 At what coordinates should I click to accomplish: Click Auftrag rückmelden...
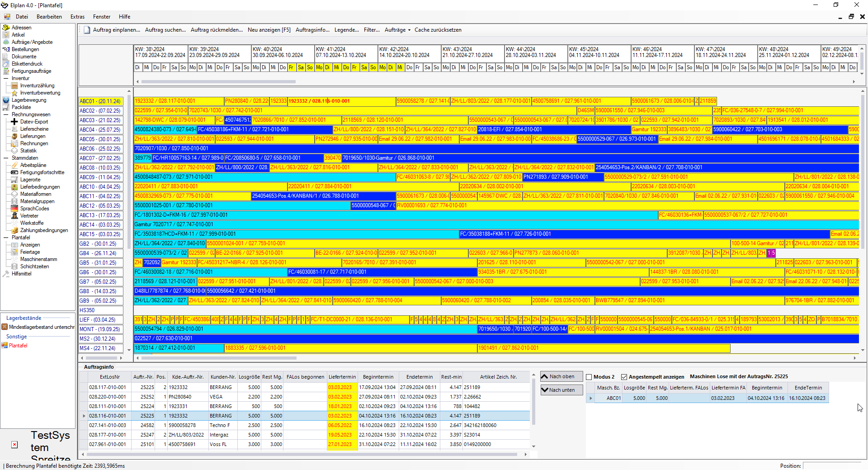(217, 30)
